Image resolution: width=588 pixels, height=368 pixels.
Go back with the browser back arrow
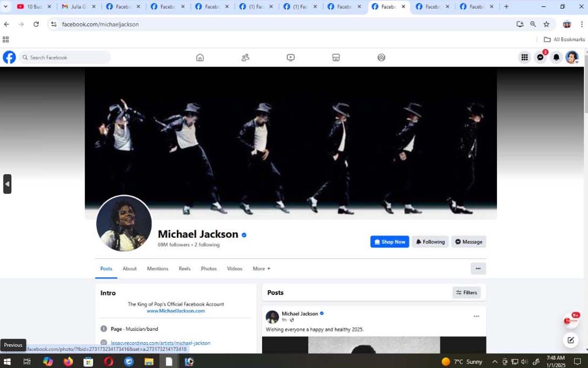7,24
